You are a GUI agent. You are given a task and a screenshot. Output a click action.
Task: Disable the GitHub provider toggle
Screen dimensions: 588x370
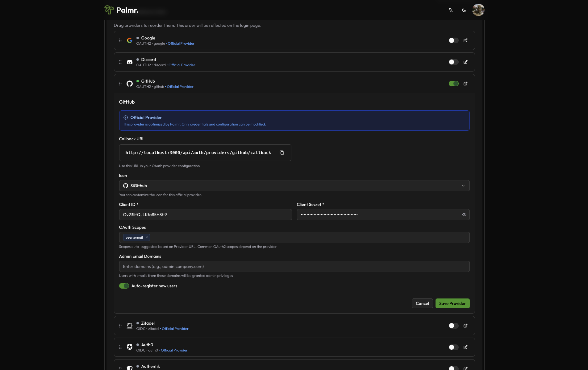coord(453,84)
